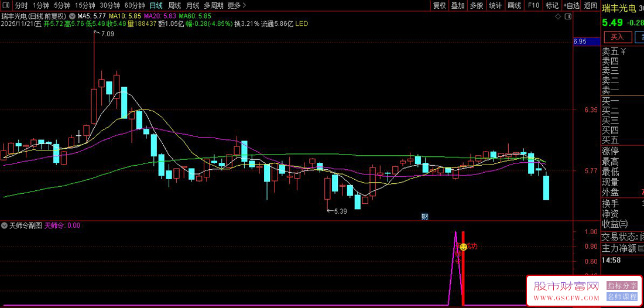Click the smiley signal icon in indicator pane
The width and height of the screenshot is (644, 308).
pos(463,247)
